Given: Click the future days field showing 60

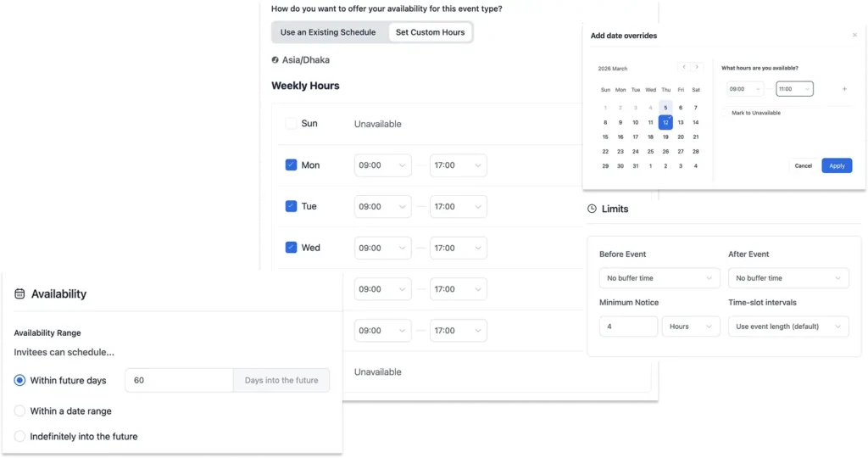Looking at the screenshot, I should pos(180,381).
